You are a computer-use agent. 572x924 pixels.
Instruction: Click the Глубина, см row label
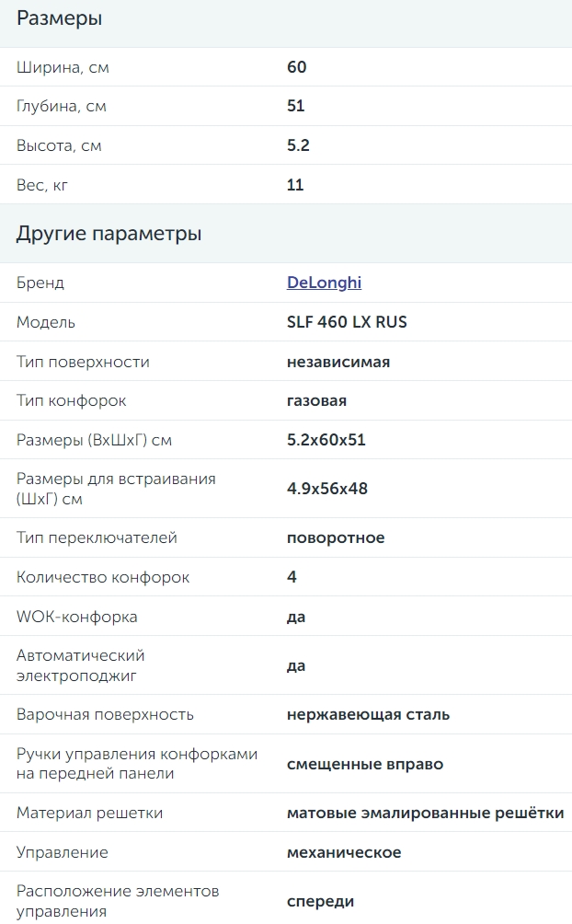[62, 106]
